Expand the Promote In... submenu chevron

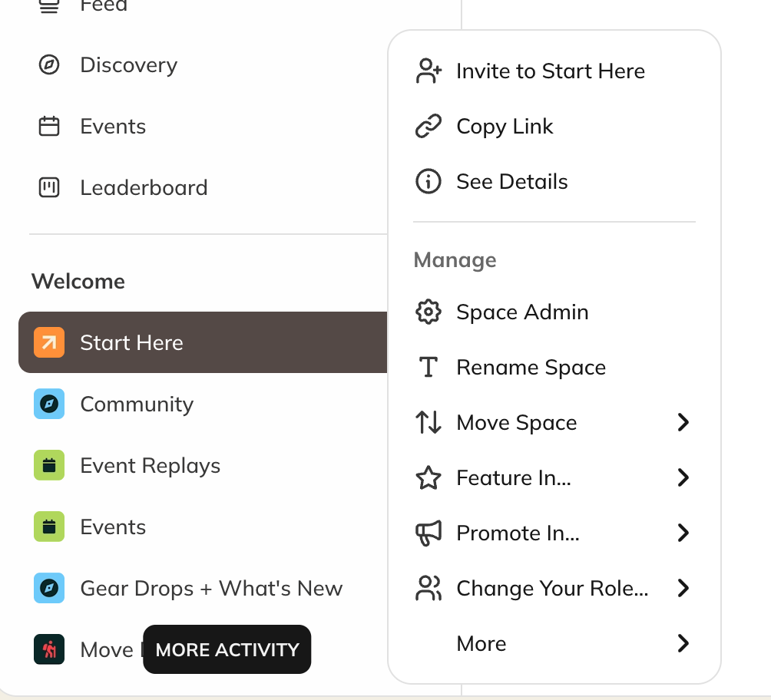[x=683, y=533]
